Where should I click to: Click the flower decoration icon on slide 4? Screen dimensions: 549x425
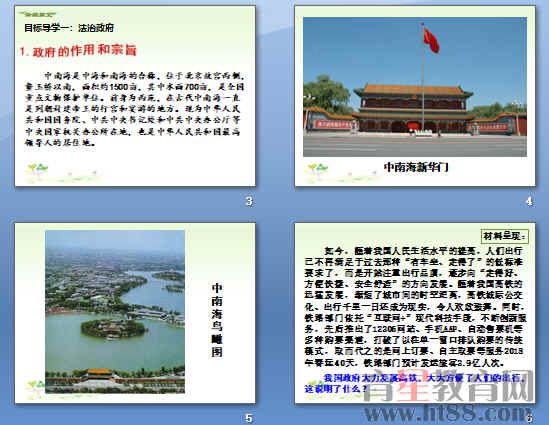[x=317, y=169]
